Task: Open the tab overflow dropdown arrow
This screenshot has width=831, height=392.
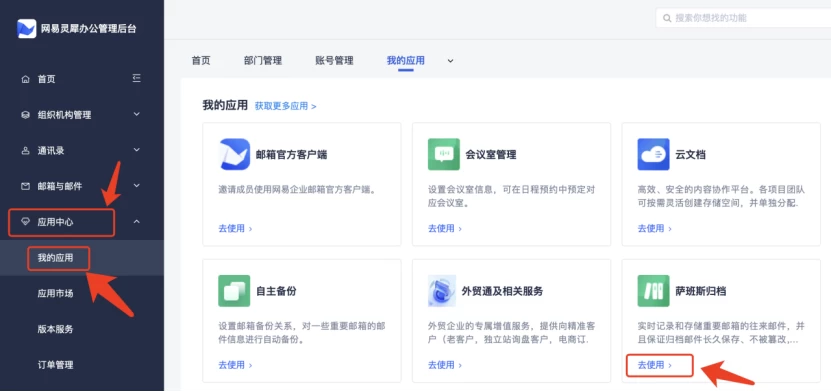Action: 450,61
